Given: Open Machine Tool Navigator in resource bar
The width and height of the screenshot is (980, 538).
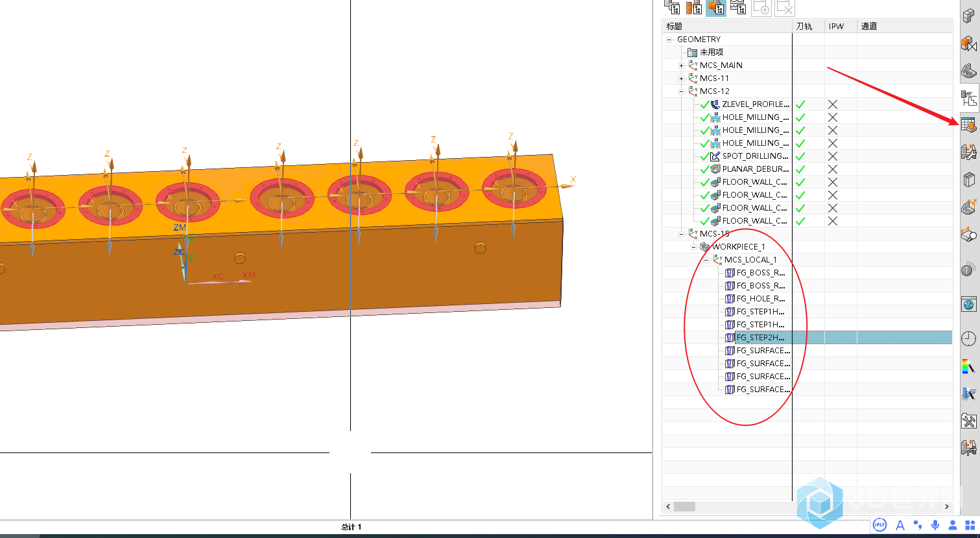Looking at the screenshot, I should point(969,152).
